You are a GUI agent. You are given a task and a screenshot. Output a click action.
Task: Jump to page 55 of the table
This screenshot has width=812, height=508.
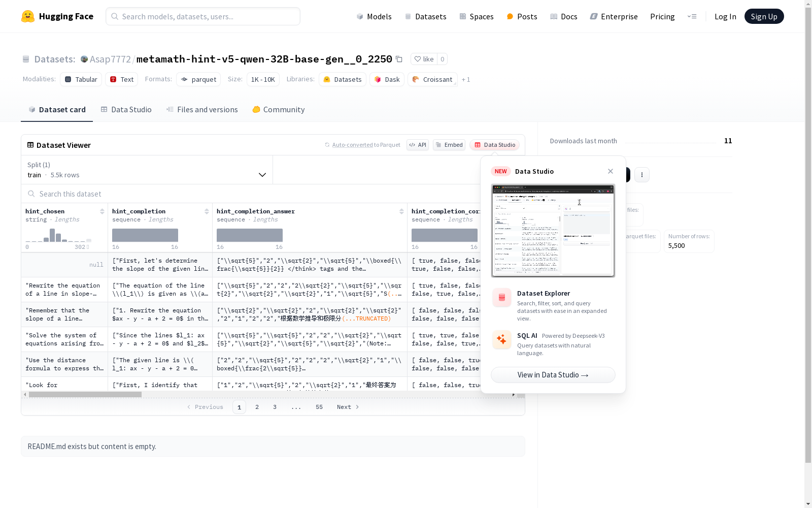(x=319, y=407)
